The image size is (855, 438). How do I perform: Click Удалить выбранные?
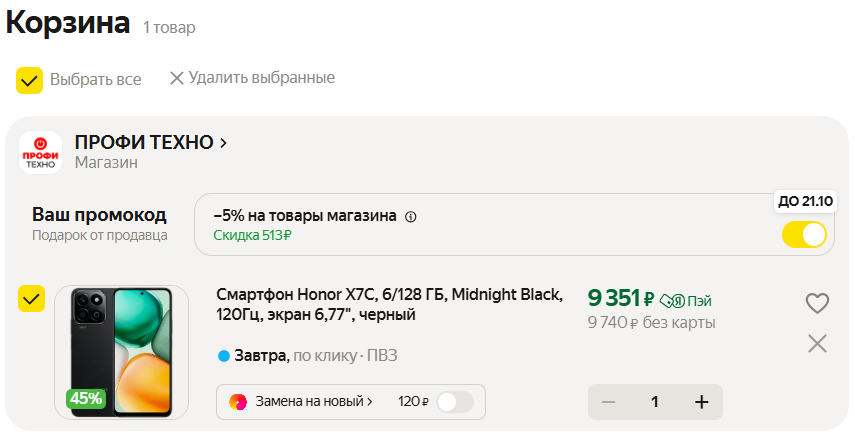click(x=261, y=78)
